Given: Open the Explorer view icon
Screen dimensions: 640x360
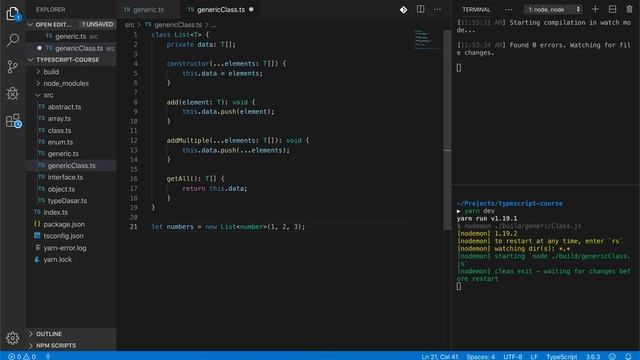Looking at the screenshot, I should (13, 14).
